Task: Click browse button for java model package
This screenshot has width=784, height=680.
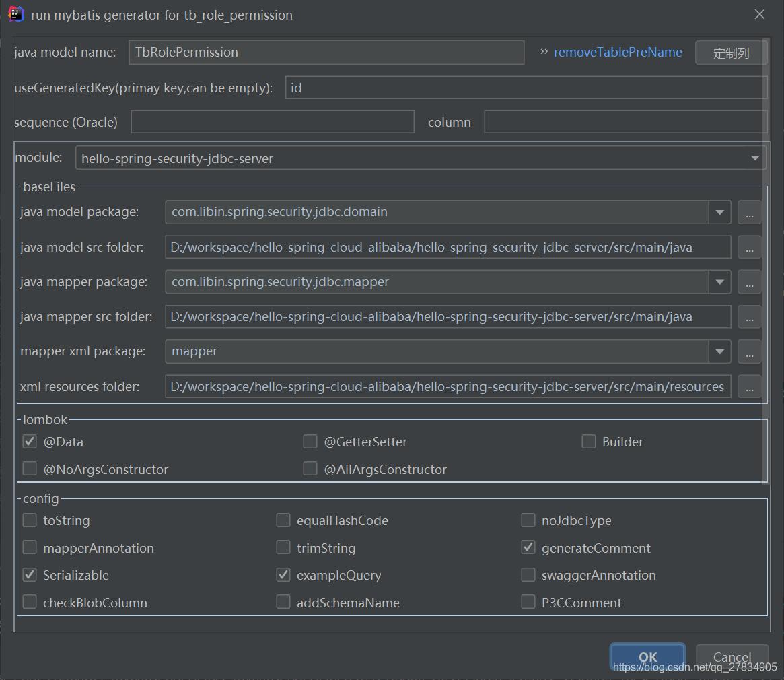Action: click(x=749, y=212)
